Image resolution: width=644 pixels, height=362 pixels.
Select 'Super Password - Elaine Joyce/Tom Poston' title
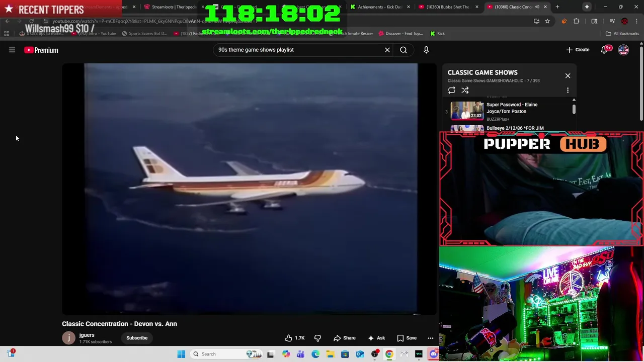pos(512,108)
